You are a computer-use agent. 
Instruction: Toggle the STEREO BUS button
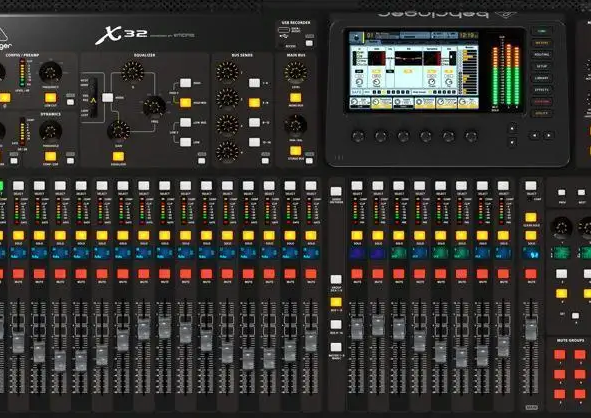[296, 151]
